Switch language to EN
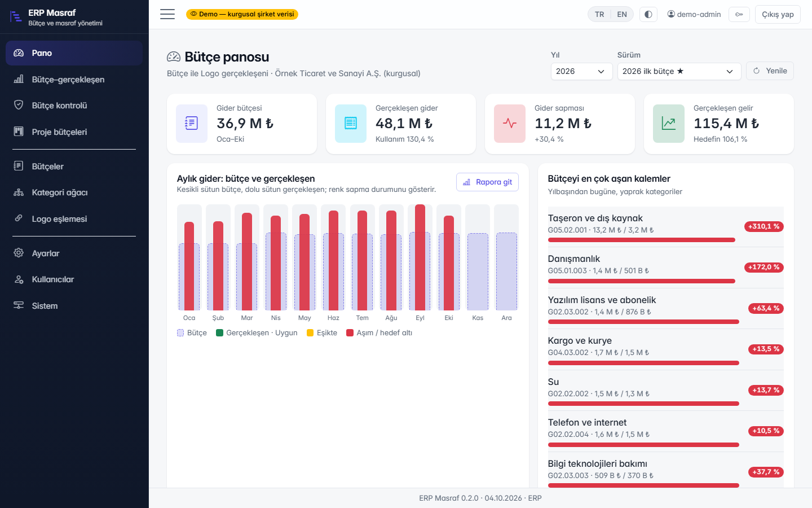 pos(622,14)
